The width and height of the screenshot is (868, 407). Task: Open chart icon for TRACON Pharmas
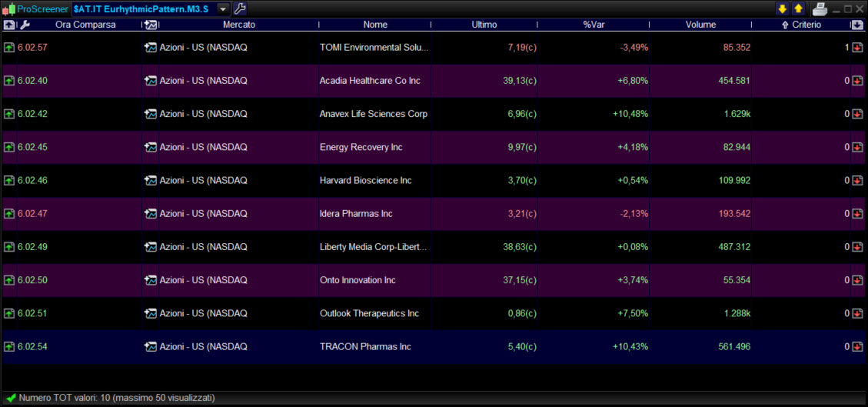pos(151,347)
